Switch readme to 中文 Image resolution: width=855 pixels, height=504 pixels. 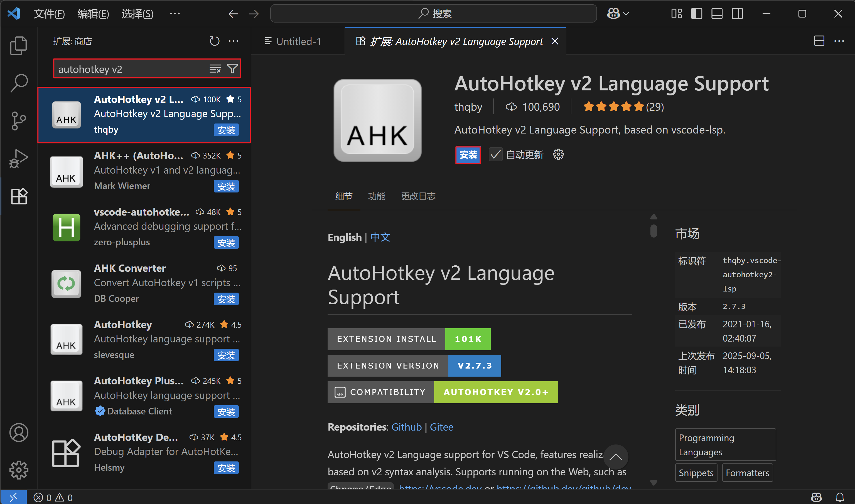click(380, 237)
